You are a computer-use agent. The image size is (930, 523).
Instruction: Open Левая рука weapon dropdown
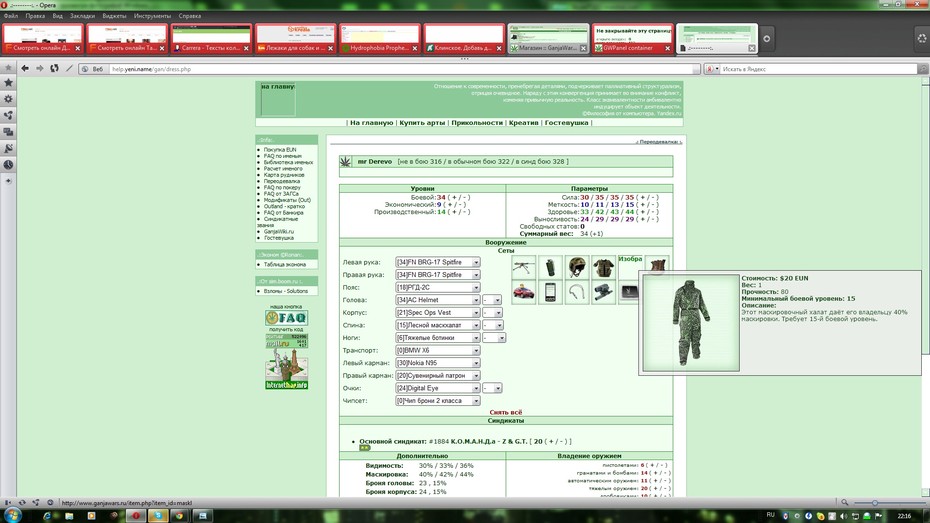click(x=438, y=262)
